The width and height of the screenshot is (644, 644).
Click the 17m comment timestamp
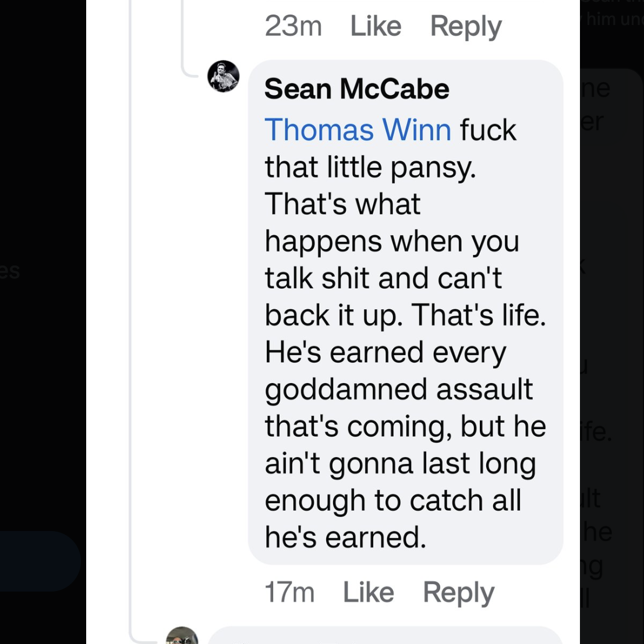289,592
